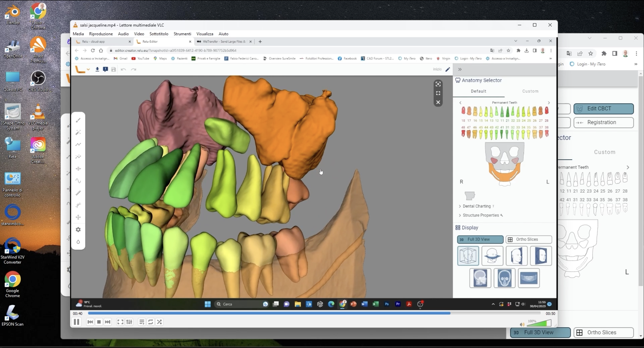Collapse side panel with double-chevron in video

point(460,69)
